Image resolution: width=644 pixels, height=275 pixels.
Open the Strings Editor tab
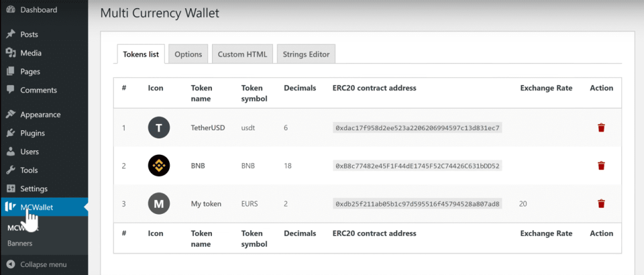306,54
